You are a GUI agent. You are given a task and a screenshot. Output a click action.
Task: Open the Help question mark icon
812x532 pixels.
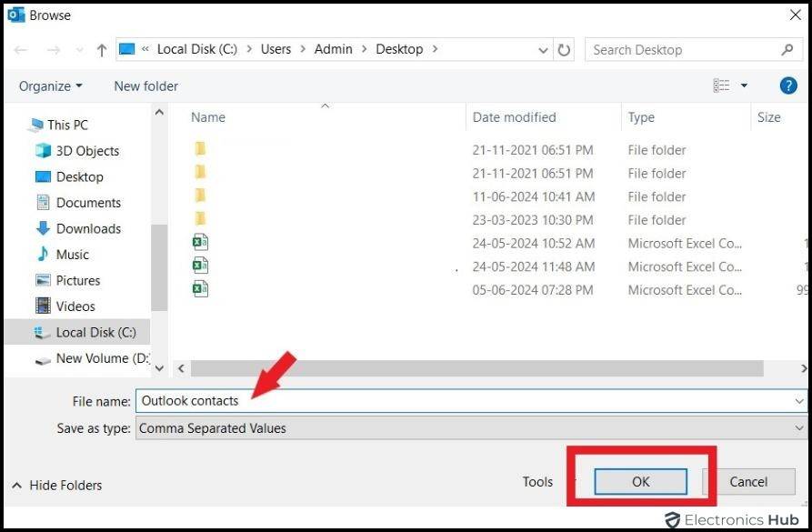(788, 85)
